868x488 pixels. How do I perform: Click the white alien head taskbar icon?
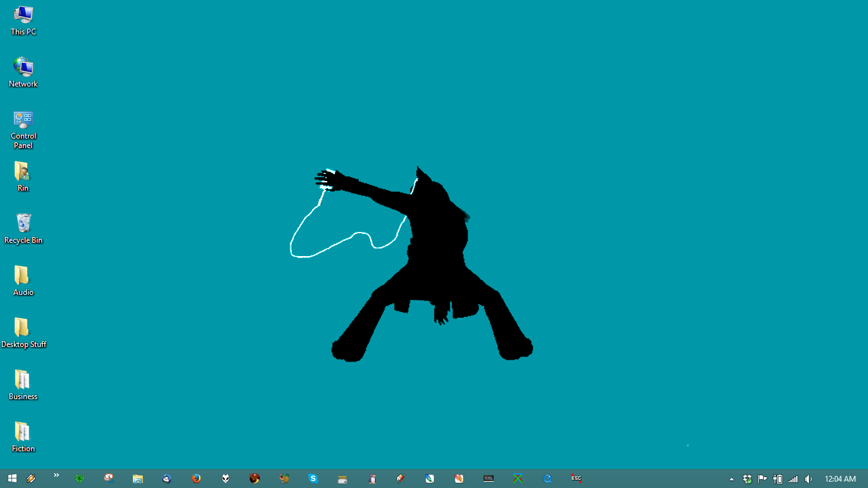point(226,478)
